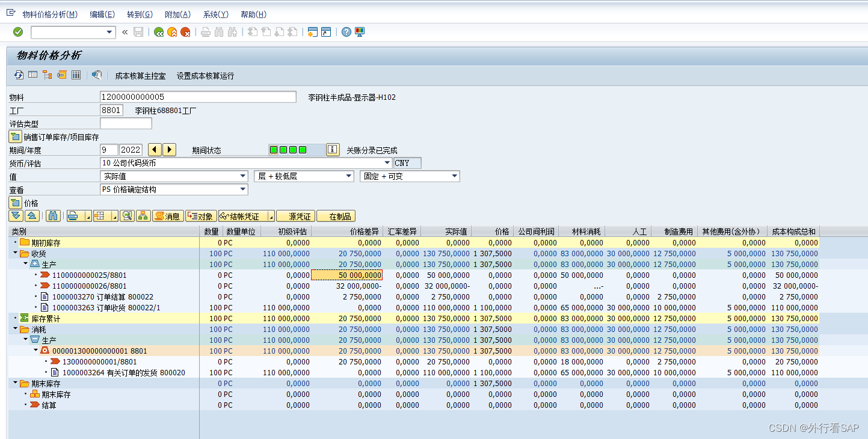The image size is (868, 439).
Task: Open the 系统(Y) menu
Action: [x=215, y=14]
